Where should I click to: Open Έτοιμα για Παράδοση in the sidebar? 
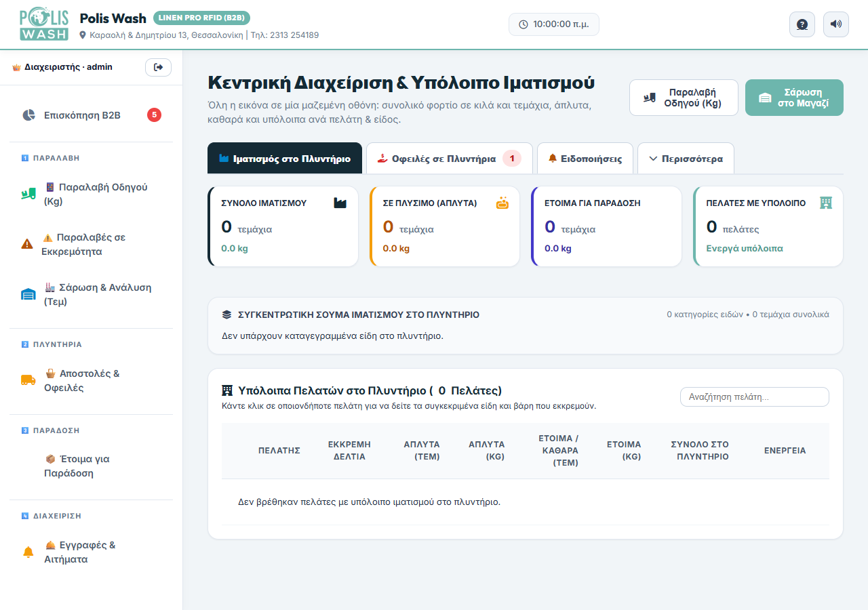pyautogui.click(x=91, y=466)
